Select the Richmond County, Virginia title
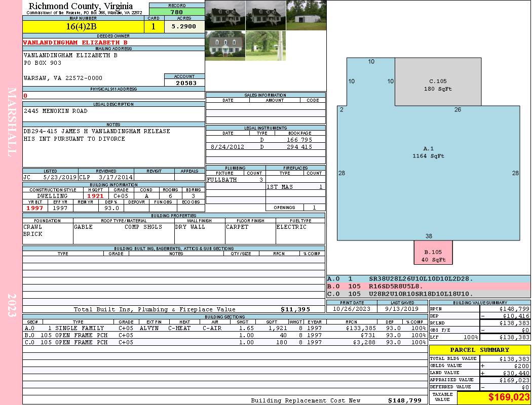 click(x=81, y=6)
